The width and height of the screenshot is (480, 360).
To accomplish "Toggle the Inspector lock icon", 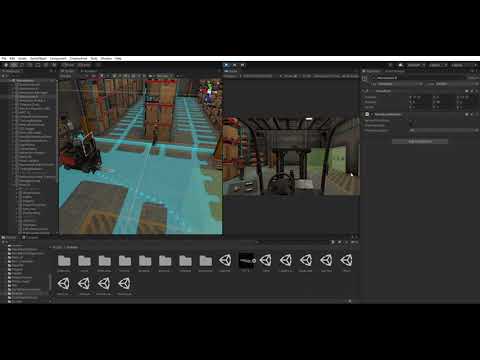I will click(x=473, y=71).
